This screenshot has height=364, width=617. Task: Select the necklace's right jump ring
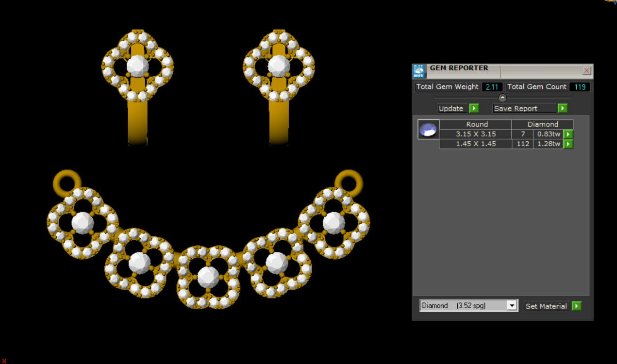click(349, 182)
